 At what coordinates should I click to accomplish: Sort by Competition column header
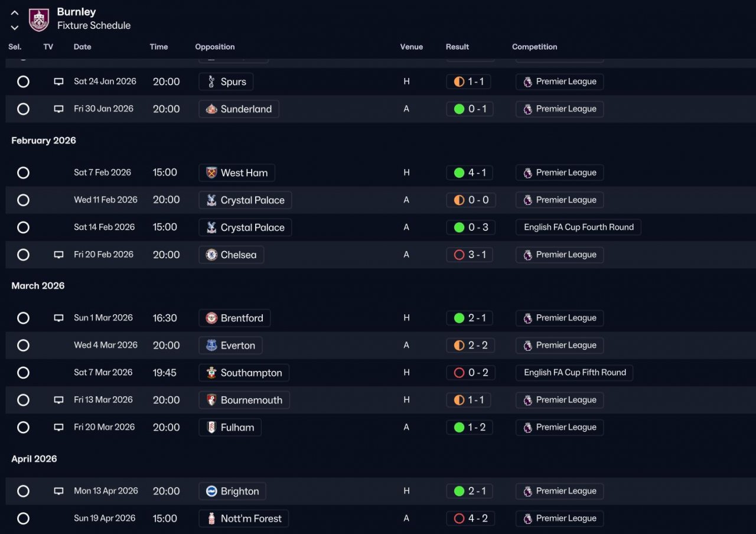click(535, 47)
